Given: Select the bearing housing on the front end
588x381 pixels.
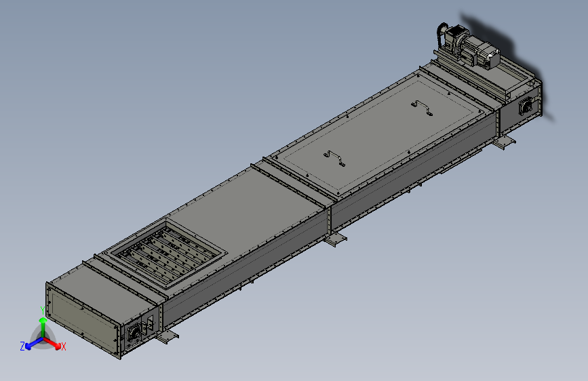Looking at the screenshot, I should coord(135,332).
